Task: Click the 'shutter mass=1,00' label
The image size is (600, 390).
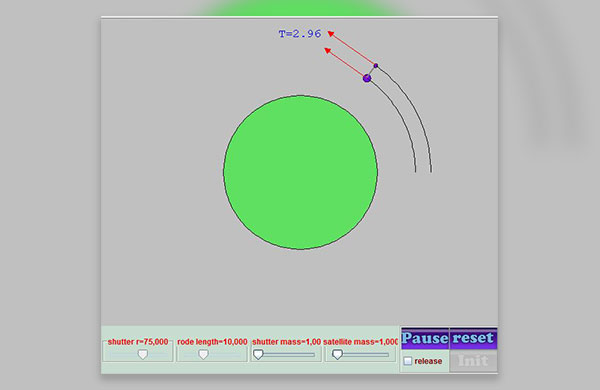Action: pyautogui.click(x=287, y=342)
